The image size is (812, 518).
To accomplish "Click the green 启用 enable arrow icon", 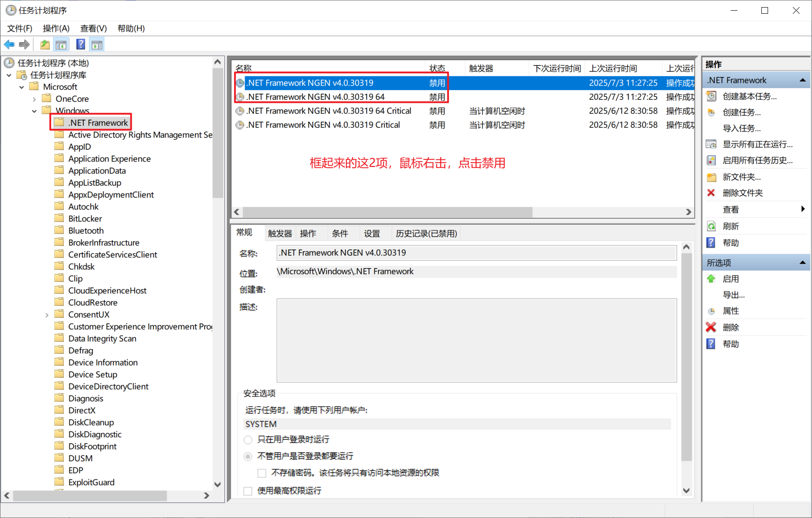I will tap(711, 279).
